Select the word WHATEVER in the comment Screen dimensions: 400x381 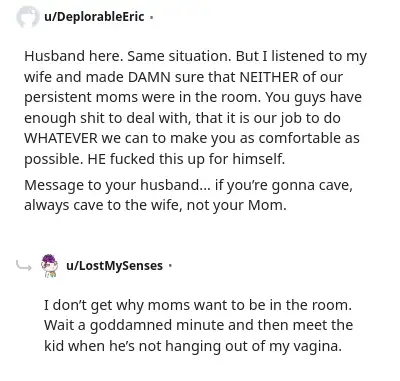(x=61, y=138)
